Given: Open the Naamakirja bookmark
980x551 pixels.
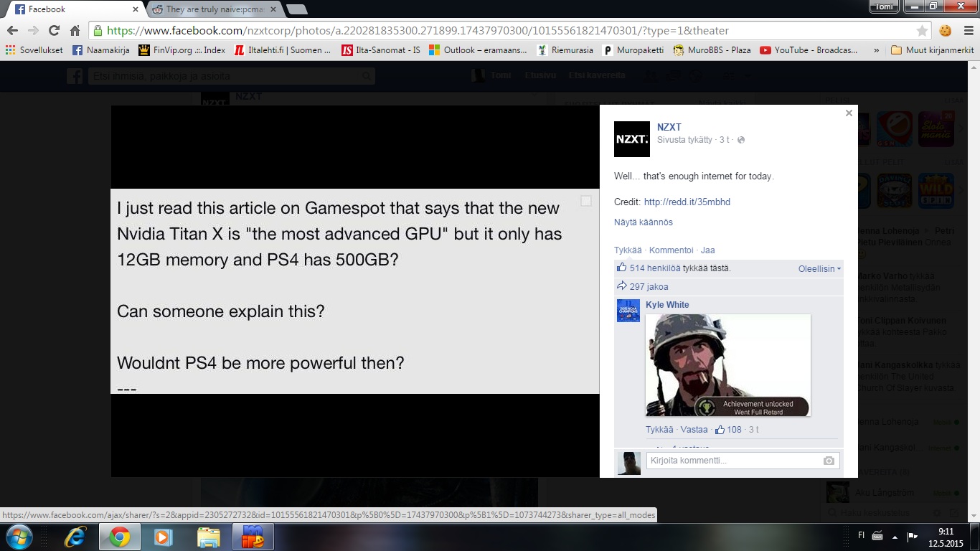Looking at the screenshot, I should coord(100,50).
